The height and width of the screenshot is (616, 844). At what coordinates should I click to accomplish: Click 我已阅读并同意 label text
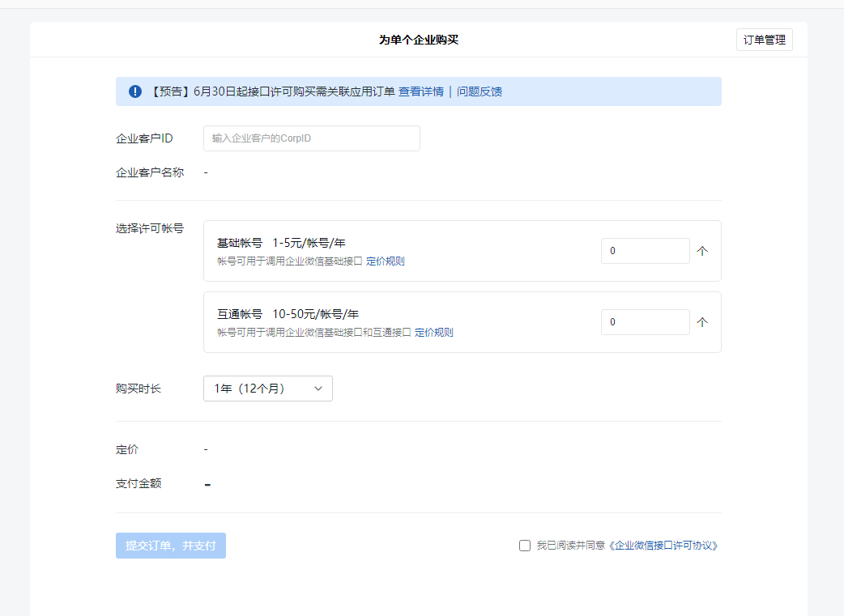pyautogui.click(x=571, y=546)
